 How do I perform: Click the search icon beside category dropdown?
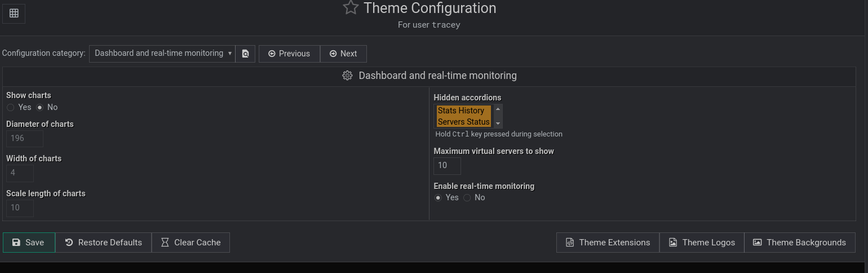(x=245, y=54)
